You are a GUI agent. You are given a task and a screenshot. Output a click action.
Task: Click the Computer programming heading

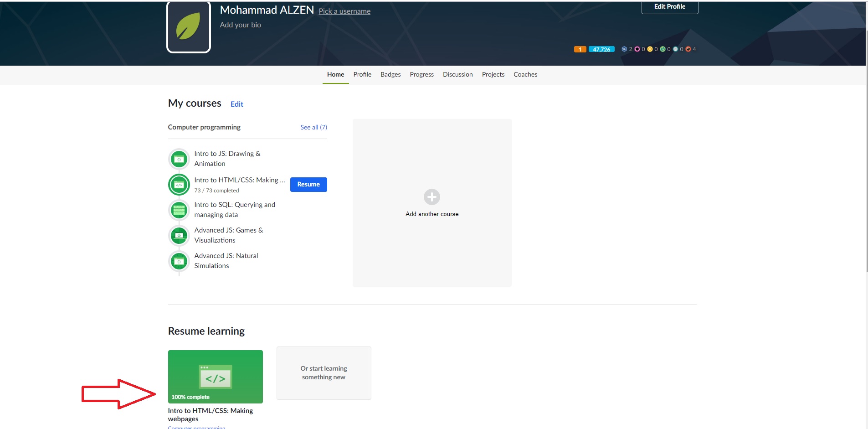(204, 127)
